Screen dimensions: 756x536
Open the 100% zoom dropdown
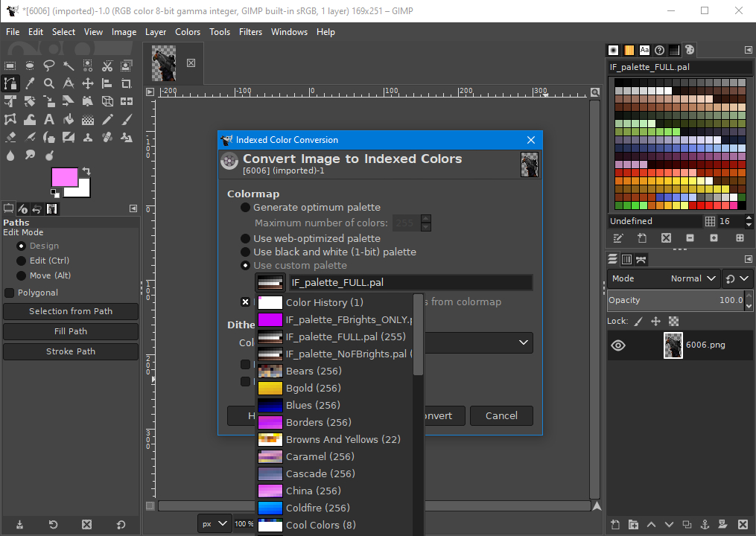point(244,524)
